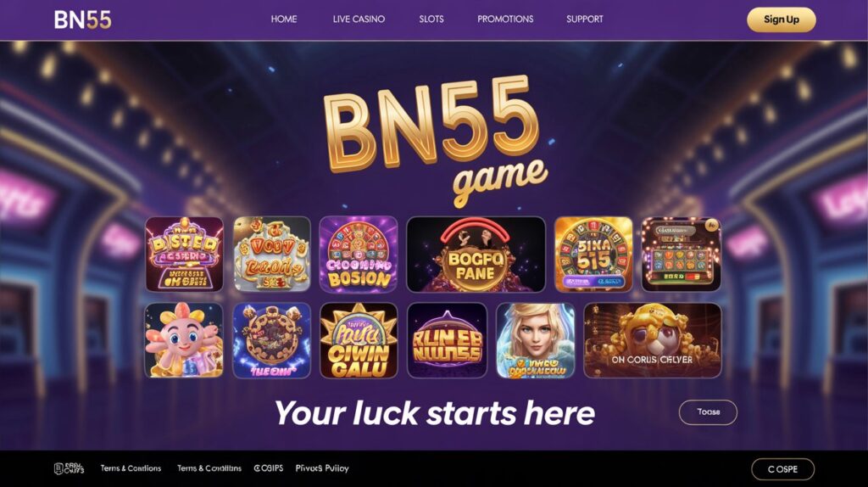Open the BOGFO PANE game tile
The width and height of the screenshot is (868, 487).
(476, 255)
